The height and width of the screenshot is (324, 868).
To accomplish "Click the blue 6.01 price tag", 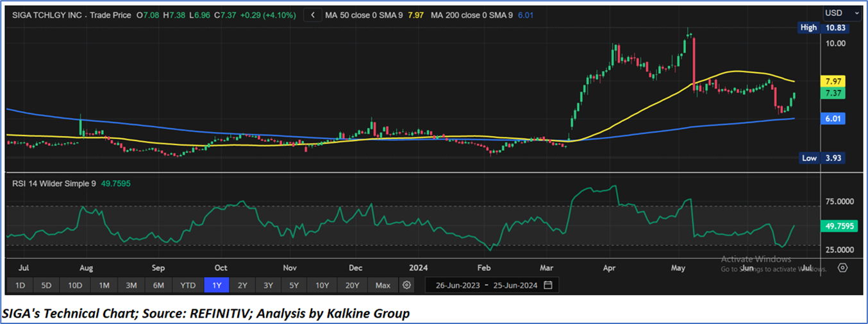I will (x=832, y=119).
